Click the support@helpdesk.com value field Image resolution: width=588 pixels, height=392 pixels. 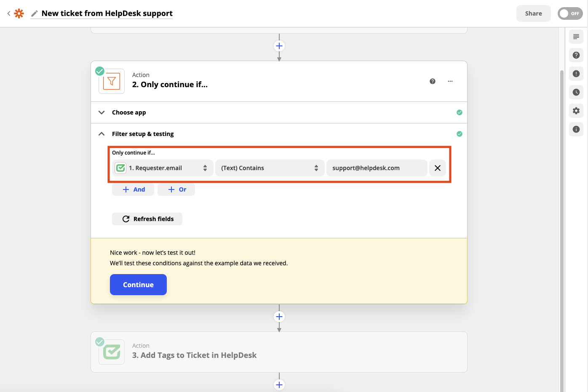(x=376, y=168)
